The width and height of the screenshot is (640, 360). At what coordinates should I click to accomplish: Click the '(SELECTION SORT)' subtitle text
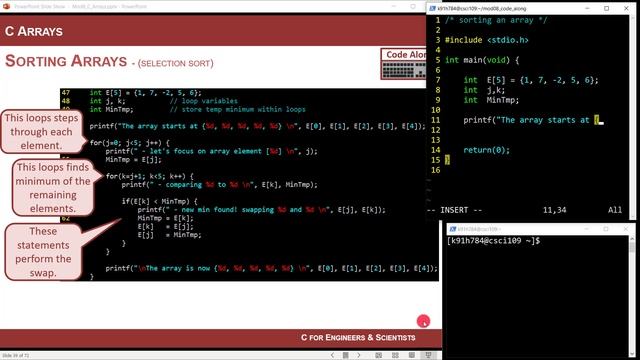176,63
